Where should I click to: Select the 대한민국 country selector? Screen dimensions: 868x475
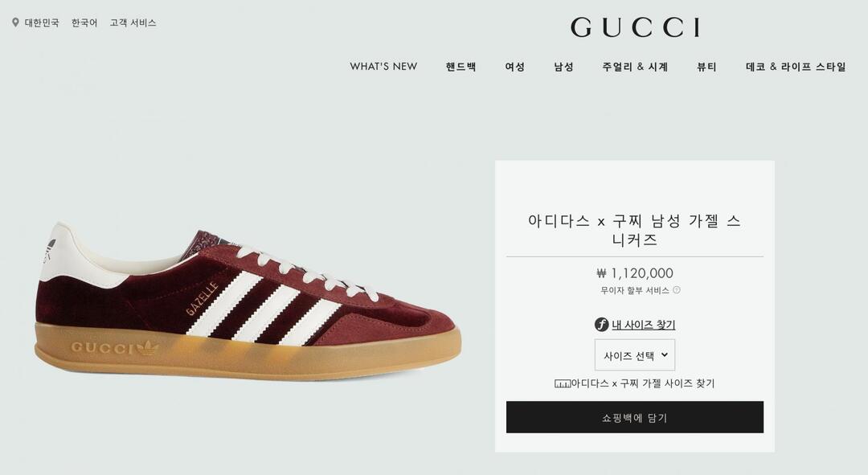(x=42, y=23)
